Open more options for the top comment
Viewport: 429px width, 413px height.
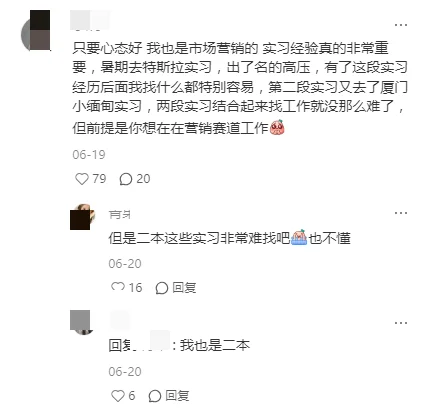[401, 25]
